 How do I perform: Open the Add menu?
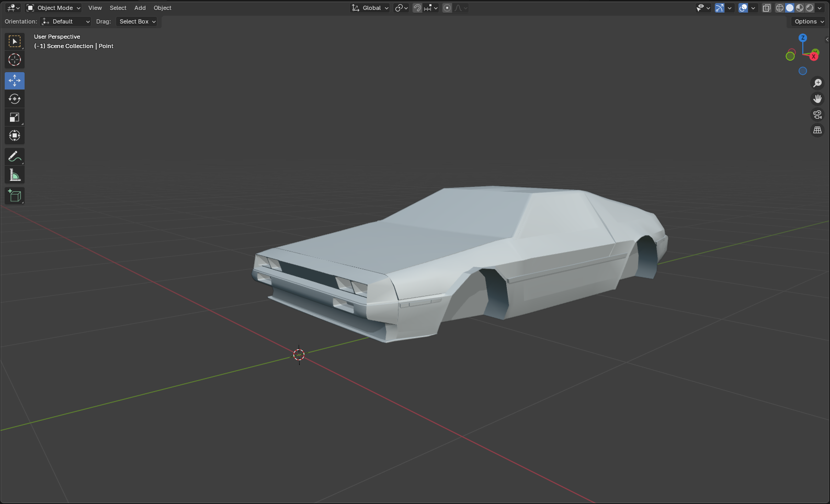[x=140, y=8]
